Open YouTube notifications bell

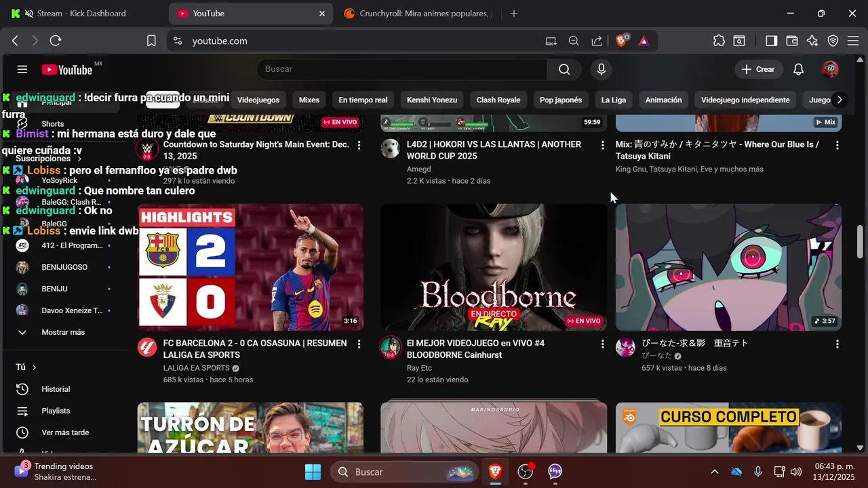(799, 69)
